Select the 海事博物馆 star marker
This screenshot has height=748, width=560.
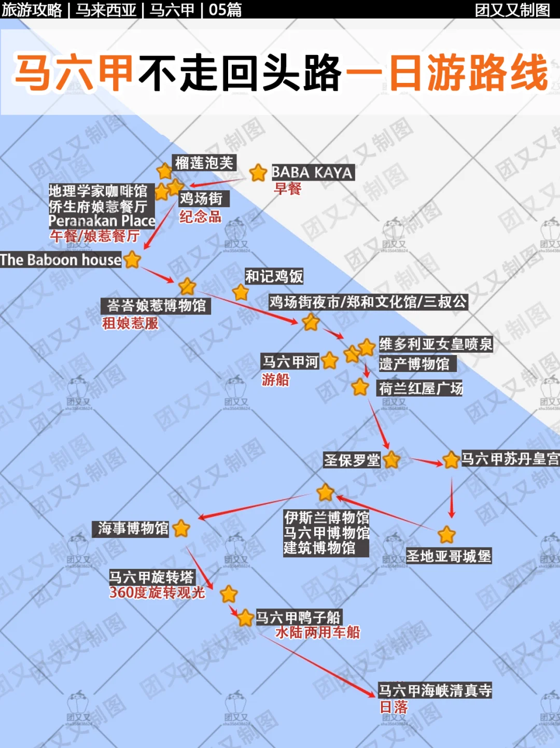tap(181, 529)
